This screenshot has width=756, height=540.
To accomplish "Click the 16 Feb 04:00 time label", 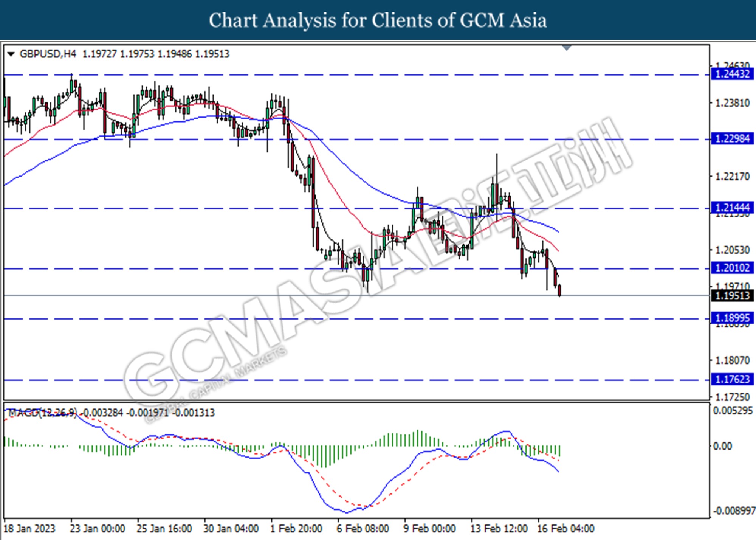I will point(566,528).
